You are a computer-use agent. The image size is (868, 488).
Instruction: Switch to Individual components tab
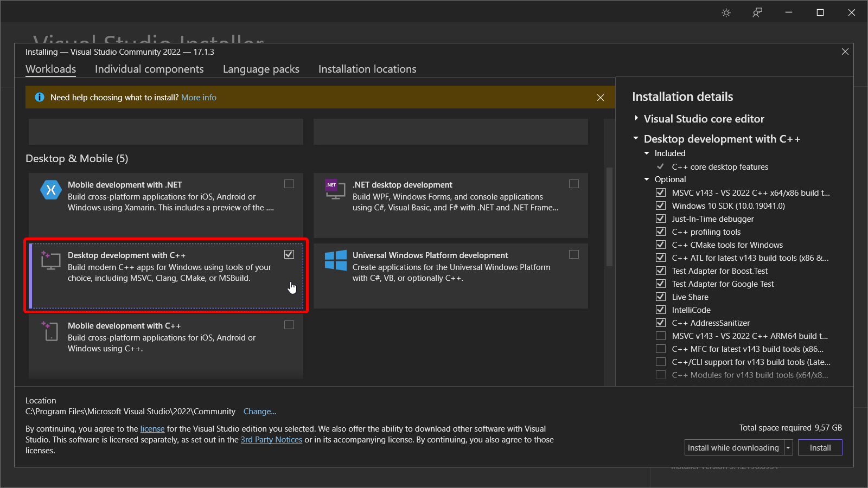point(149,69)
